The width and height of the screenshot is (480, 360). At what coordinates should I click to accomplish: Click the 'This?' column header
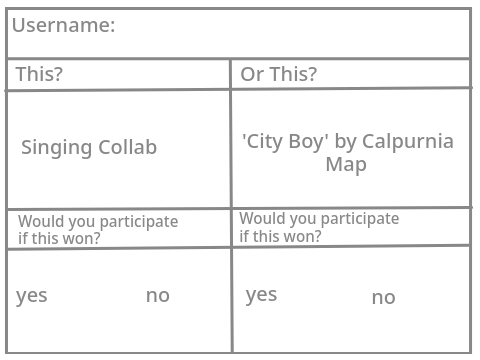pyautogui.click(x=39, y=74)
